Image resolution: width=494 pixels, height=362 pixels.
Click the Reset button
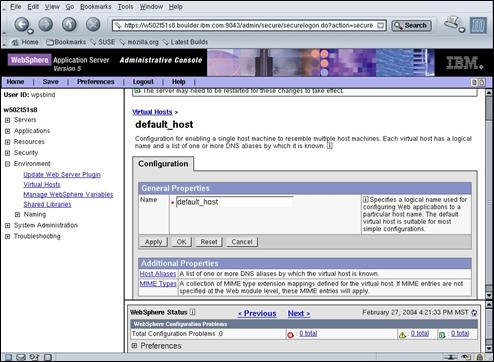point(209,242)
